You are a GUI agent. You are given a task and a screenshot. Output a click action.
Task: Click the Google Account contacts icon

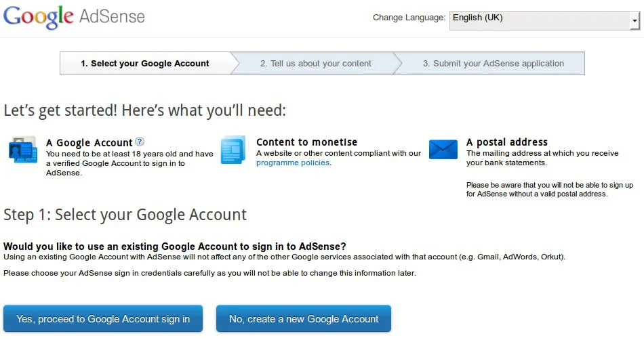tap(22, 150)
